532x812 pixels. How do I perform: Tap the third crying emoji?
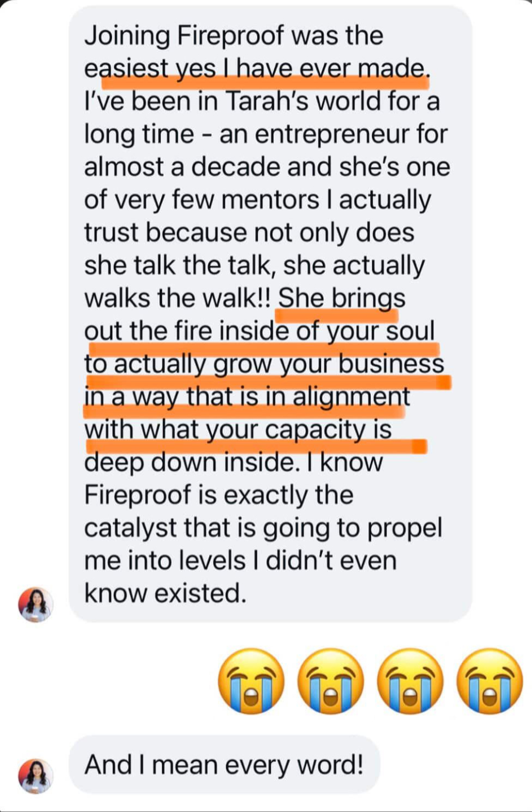point(410,681)
